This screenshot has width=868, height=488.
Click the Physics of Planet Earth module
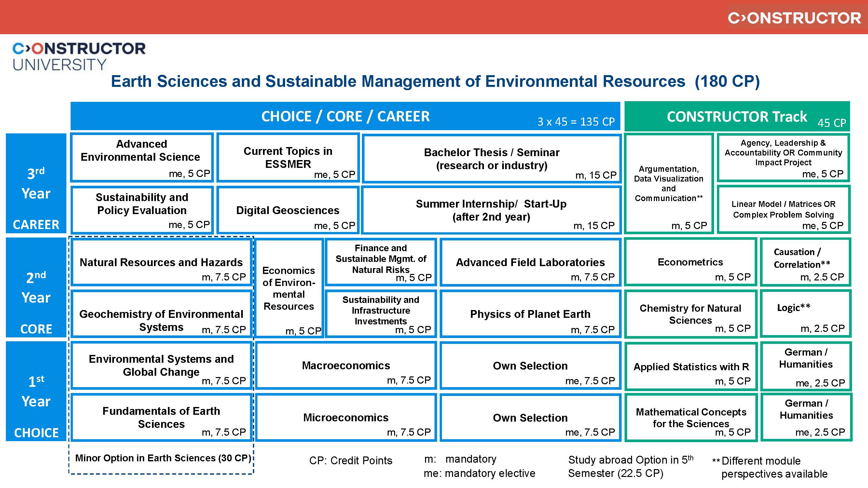point(530,314)
